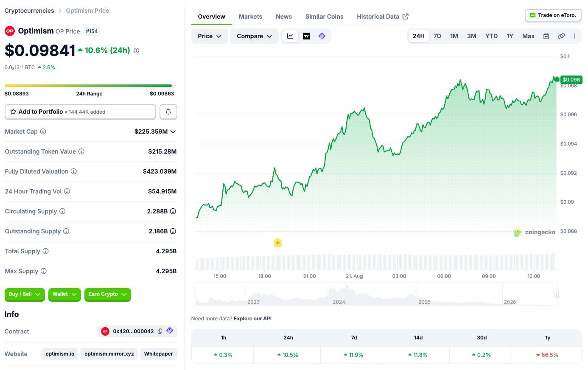Open the Overview tab
Screen dimensions: 588x370
click(x=211, y=17)
